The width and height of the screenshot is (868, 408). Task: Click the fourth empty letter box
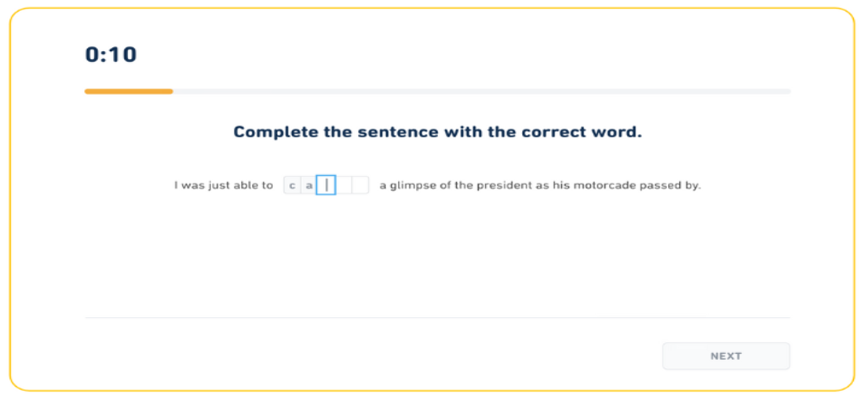tap(343, 186)
